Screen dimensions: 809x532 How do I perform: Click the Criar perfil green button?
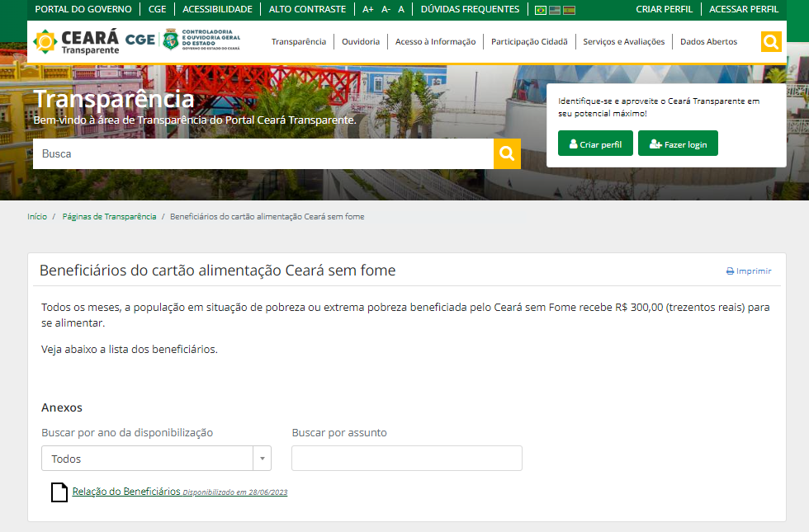[x=595, y=144]
